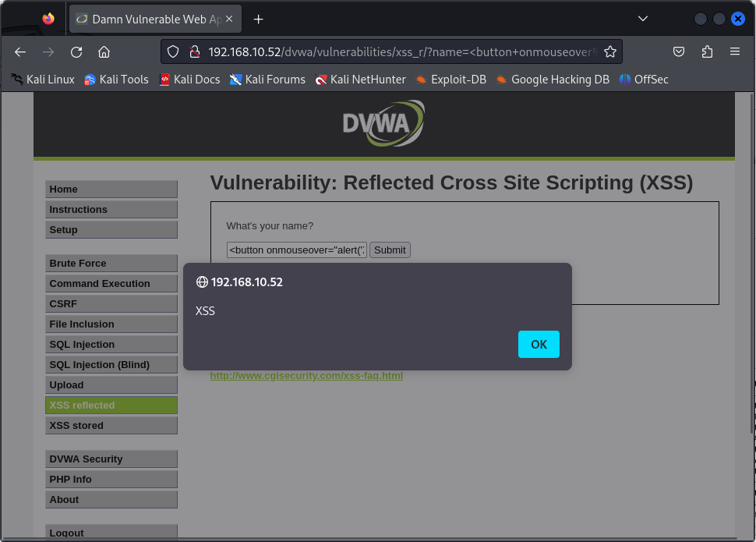
Task: Reload the current page
Action: (x=76, y=51)
